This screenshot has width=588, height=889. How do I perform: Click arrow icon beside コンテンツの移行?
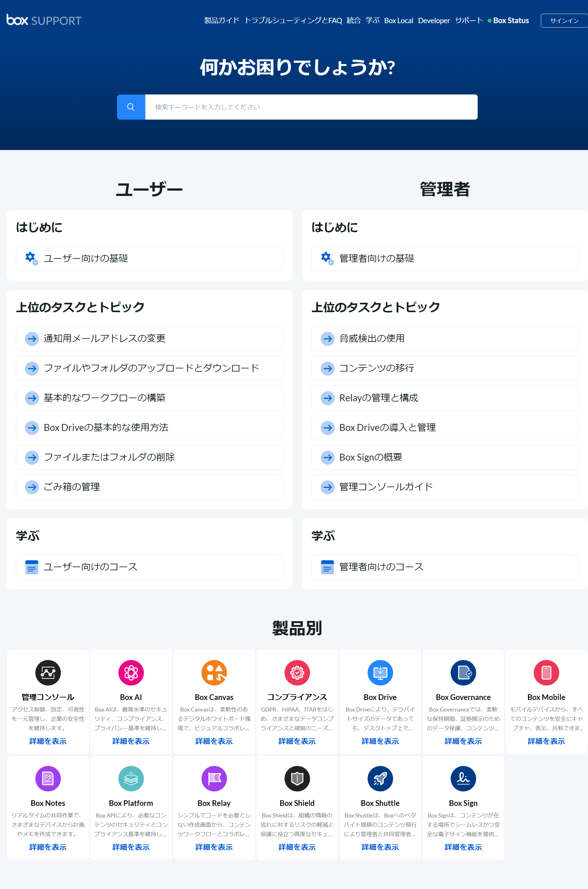click(327, 368)
